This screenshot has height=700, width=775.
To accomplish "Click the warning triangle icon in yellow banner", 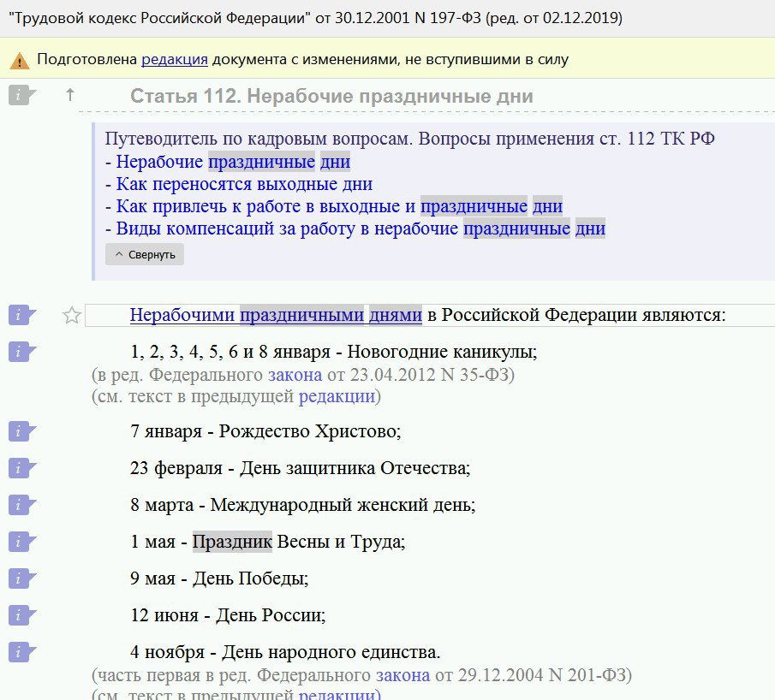I will [x=20, y=60].
